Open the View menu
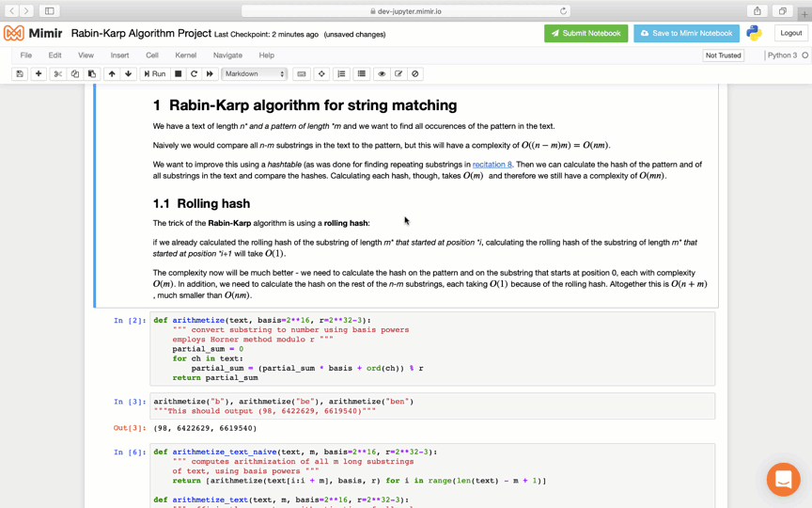 [86, 55]
